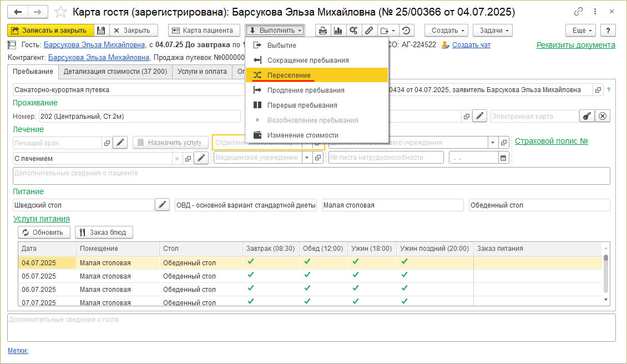Click the save diskette icon

tap(101, 31)
